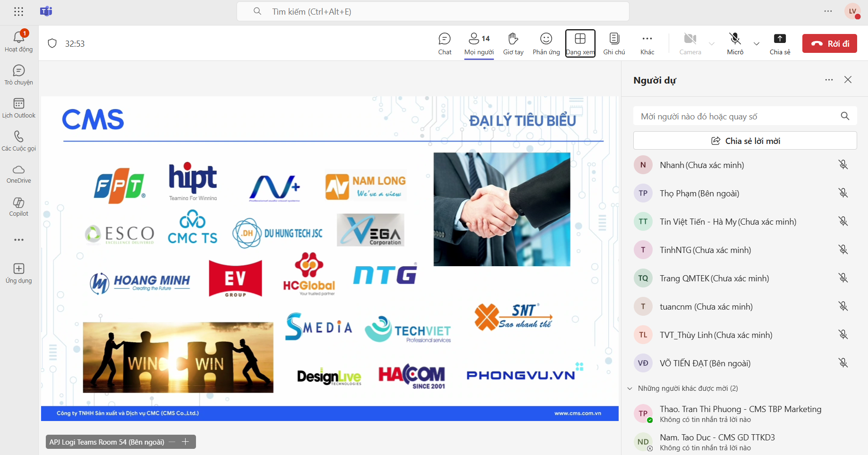Open Khác more options menu

(647, 43)
